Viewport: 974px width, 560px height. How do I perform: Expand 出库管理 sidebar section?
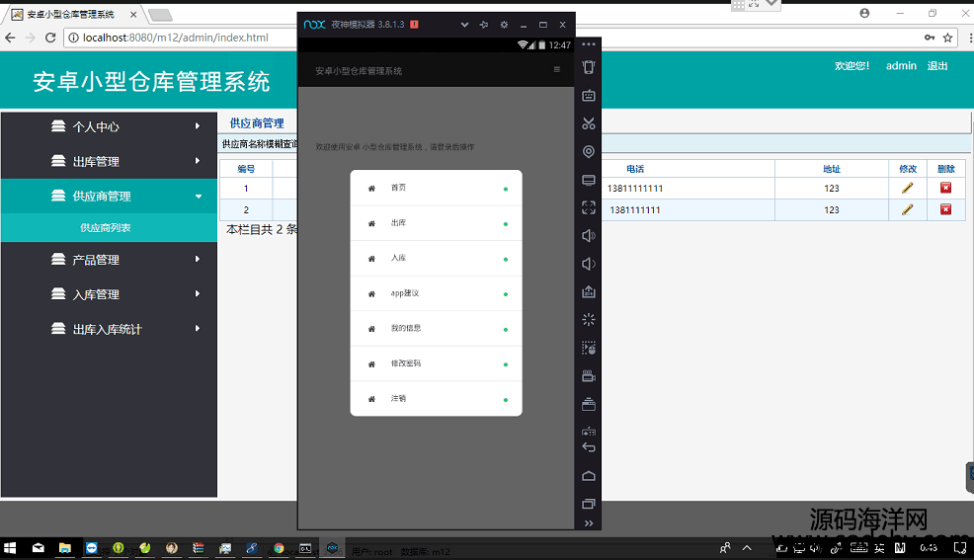tap(109, 161)
